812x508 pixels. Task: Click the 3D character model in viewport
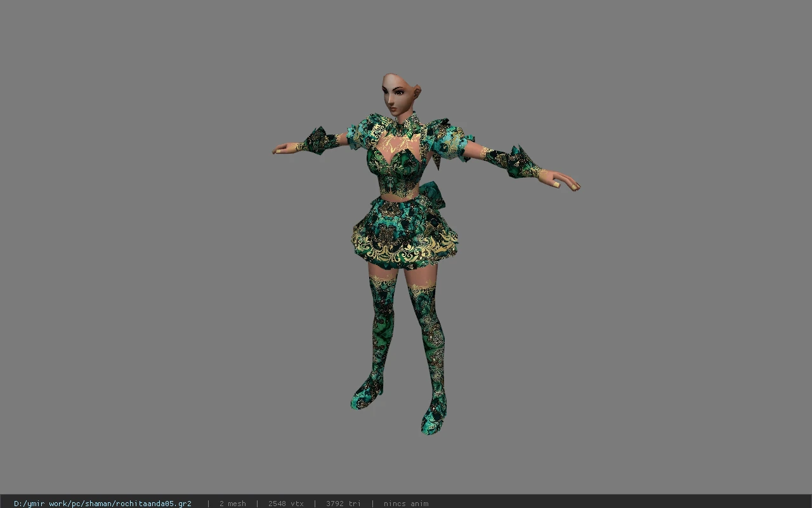click(426, 253)
